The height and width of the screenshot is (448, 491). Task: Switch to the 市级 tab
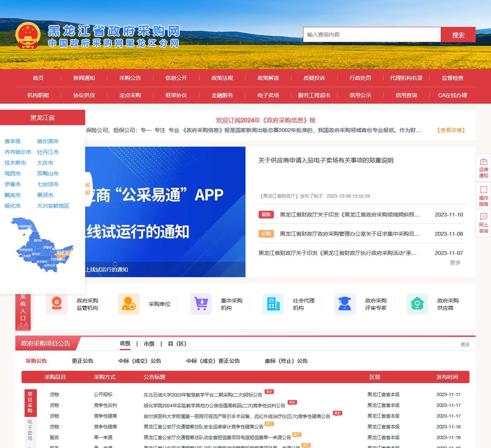click(x=149, y=344)
